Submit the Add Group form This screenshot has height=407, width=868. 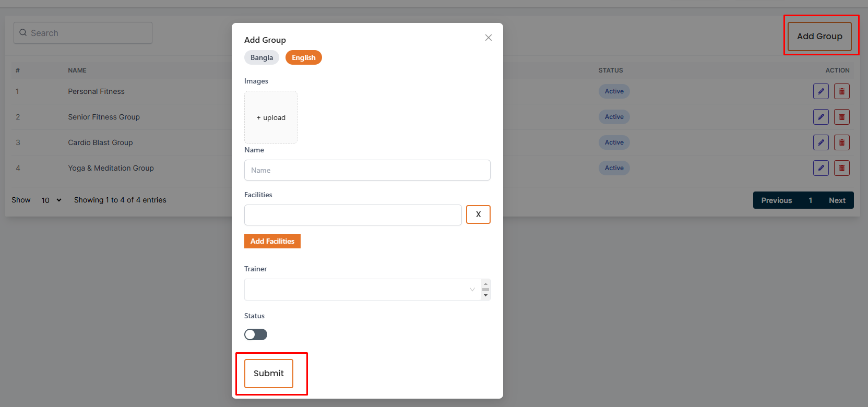point(269,374)
